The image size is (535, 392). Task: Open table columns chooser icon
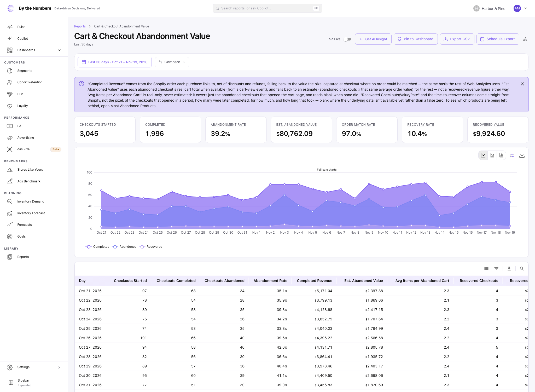click(486, 269)
